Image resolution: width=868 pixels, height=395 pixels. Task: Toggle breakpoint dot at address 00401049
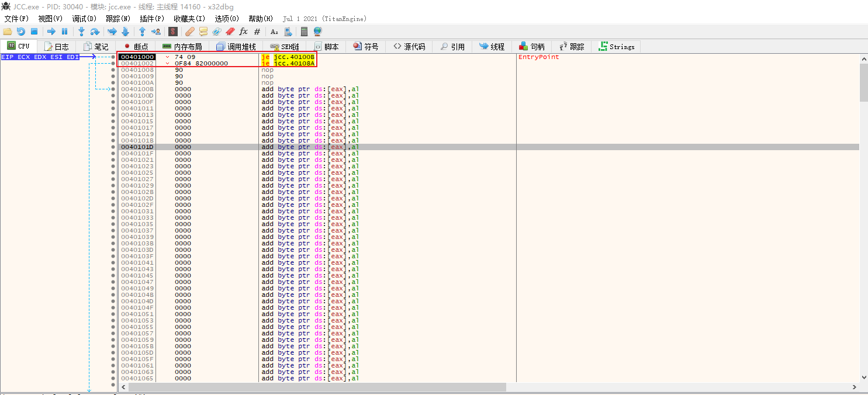coord(113,288)
